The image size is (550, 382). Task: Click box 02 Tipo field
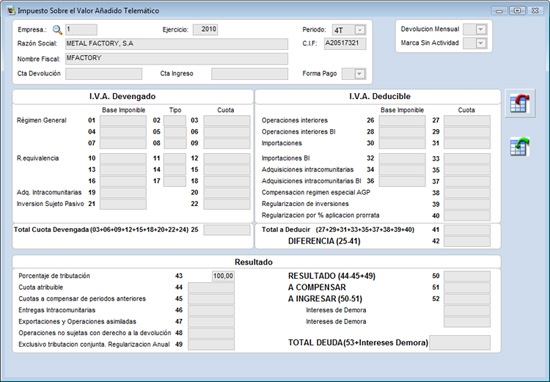[x=175, y=121]
